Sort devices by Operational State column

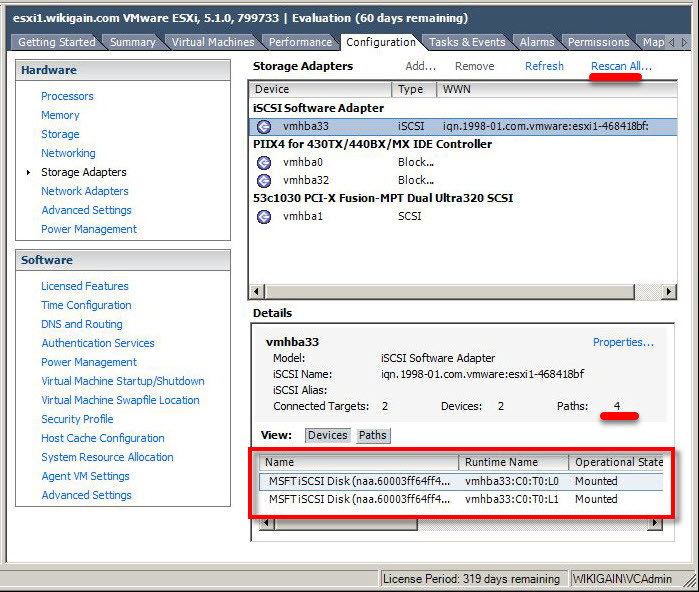616,462
